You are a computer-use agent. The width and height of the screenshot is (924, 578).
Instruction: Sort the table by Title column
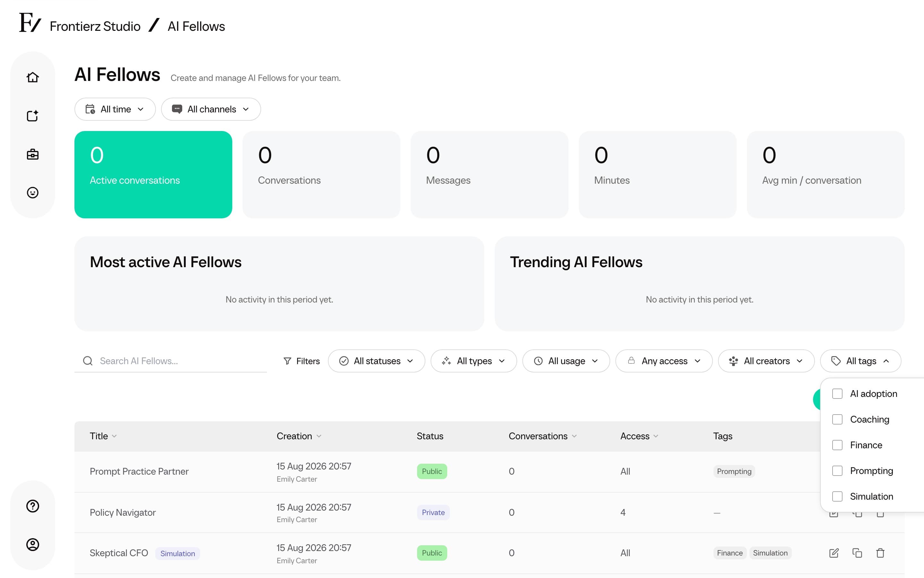(x=103, y=436)
